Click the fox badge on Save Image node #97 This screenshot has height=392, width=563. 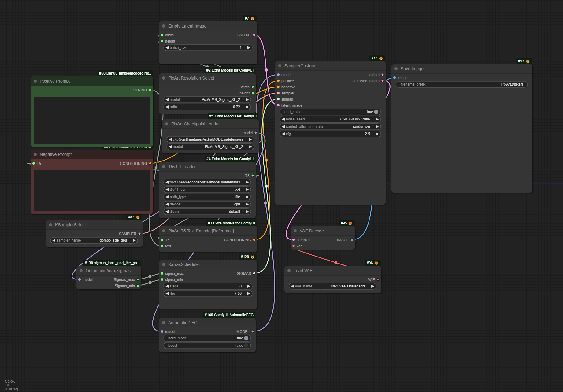point(528,61)
